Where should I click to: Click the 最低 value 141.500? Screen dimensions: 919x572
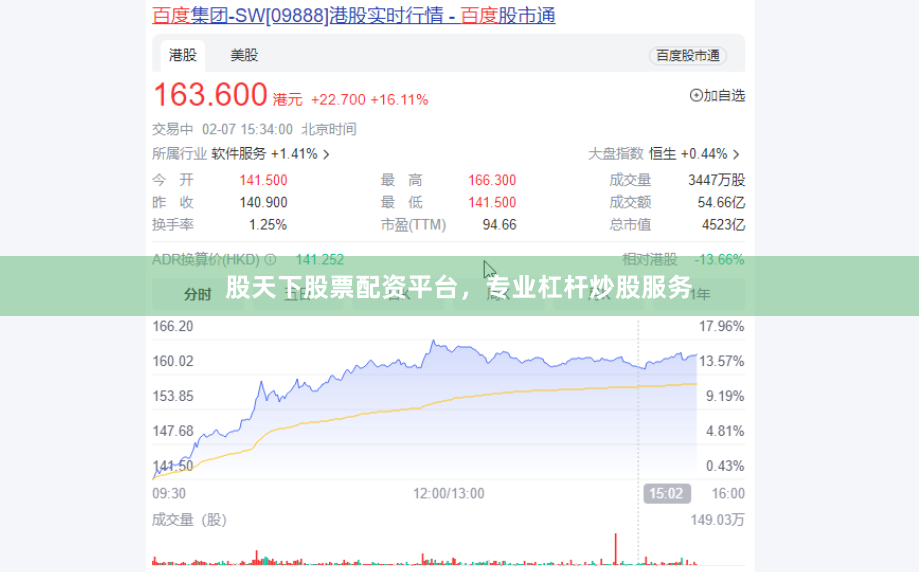pos(492,202)
